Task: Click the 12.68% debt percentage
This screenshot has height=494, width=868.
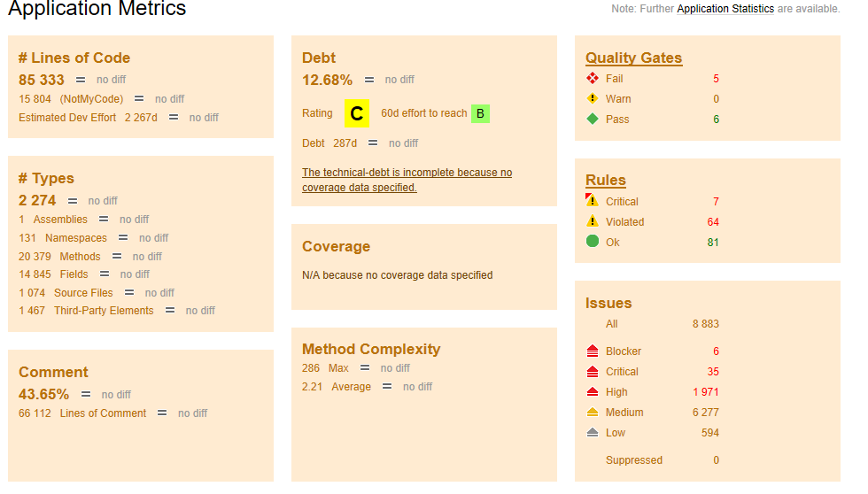Action: [x=327, y=81]
